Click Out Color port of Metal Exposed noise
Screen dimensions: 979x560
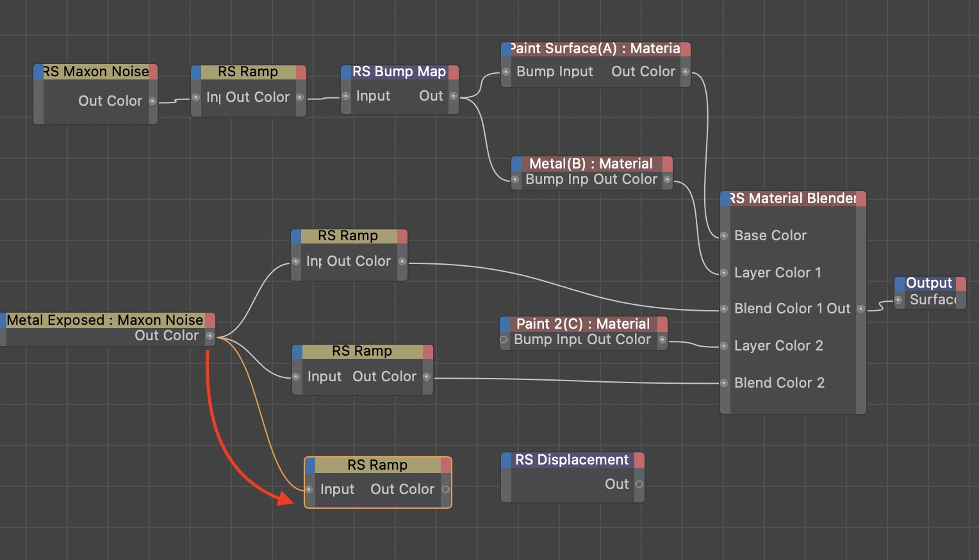(210, 336)
